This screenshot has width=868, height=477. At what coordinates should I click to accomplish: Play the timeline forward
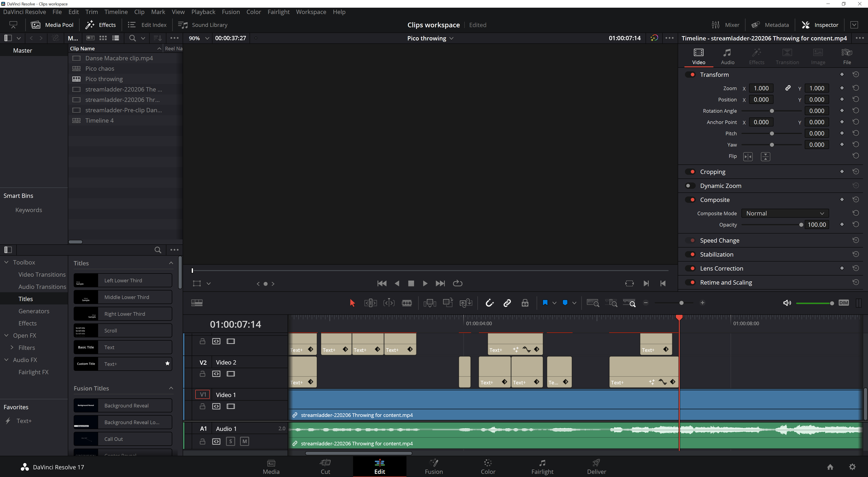[x=425, y=283]
